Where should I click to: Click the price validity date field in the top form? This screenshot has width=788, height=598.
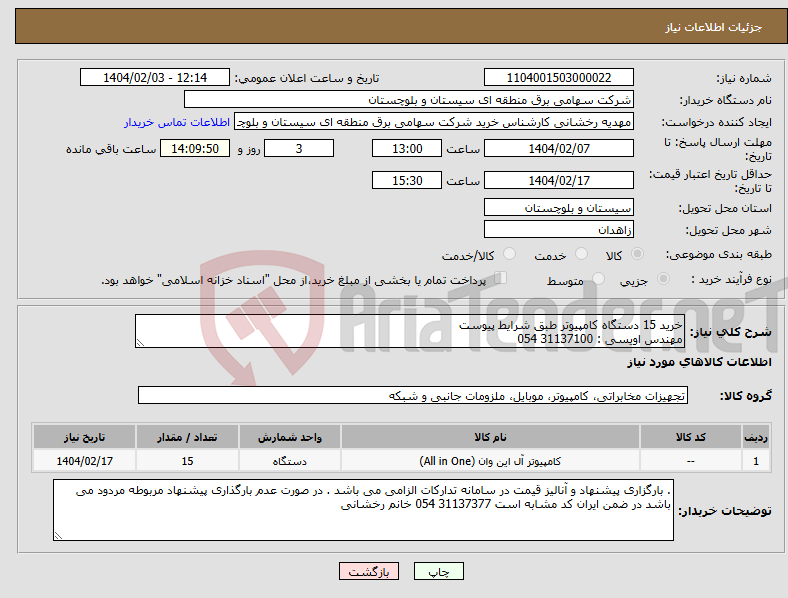pyautogui.click(x=558, y=180)
